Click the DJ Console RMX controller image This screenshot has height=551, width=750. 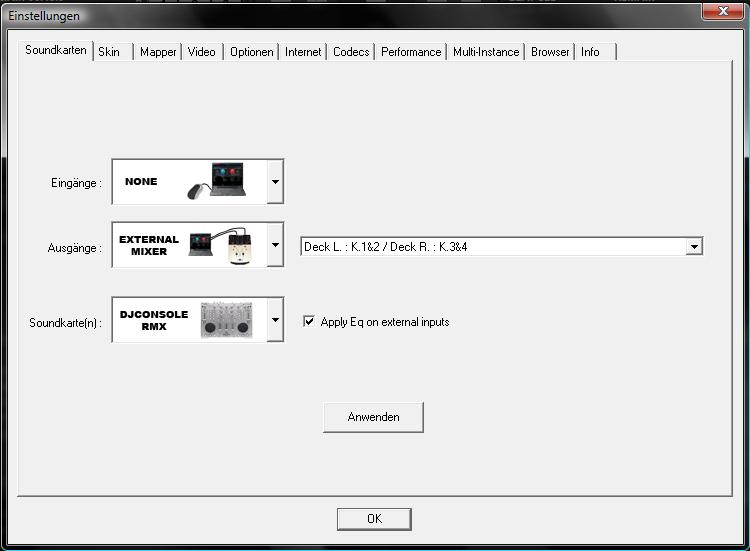tap(226, 320)
